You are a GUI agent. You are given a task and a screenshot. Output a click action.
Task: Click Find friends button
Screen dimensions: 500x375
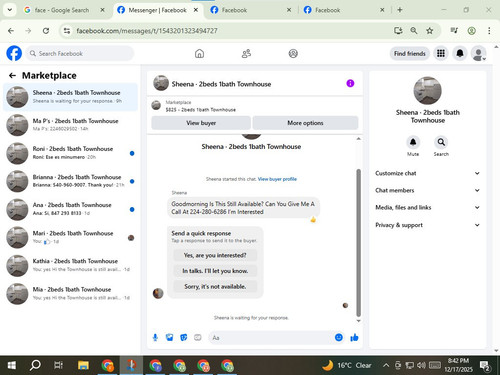[410, 53]
